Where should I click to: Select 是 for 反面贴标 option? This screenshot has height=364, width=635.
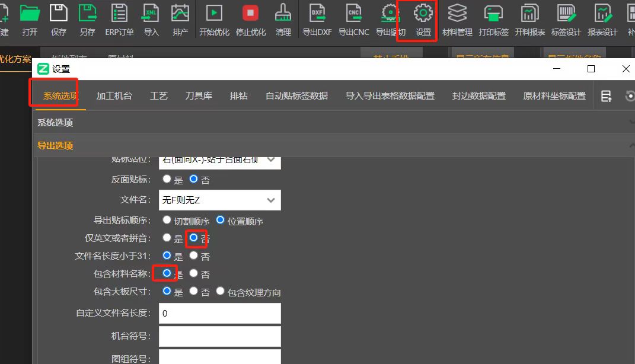167,180
